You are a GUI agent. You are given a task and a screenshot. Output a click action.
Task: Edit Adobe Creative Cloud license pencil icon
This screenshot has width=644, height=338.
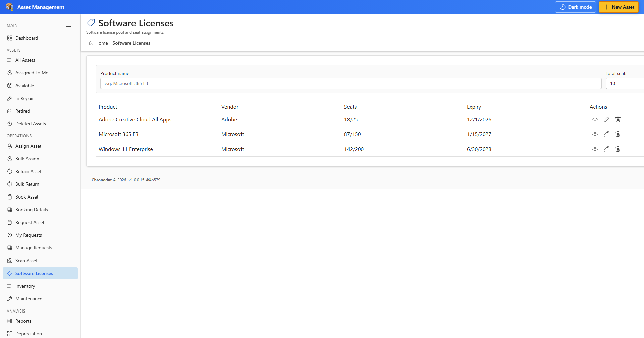(606, 119)
